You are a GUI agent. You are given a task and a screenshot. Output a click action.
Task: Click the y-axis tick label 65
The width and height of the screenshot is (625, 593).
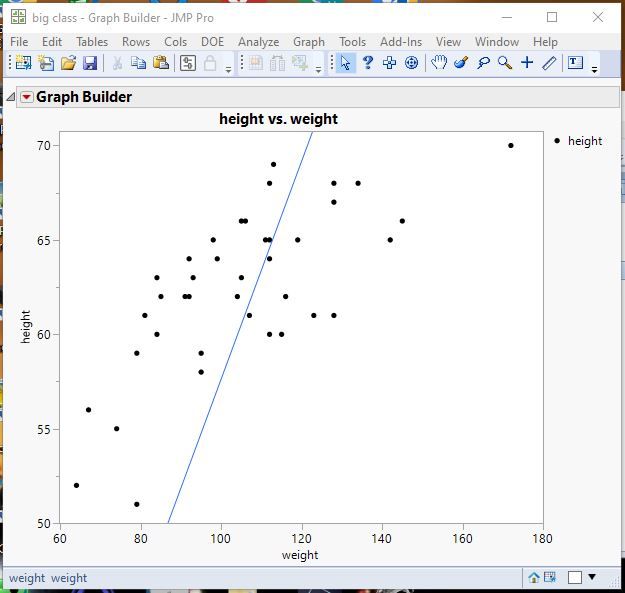click(x=44, y=240)
